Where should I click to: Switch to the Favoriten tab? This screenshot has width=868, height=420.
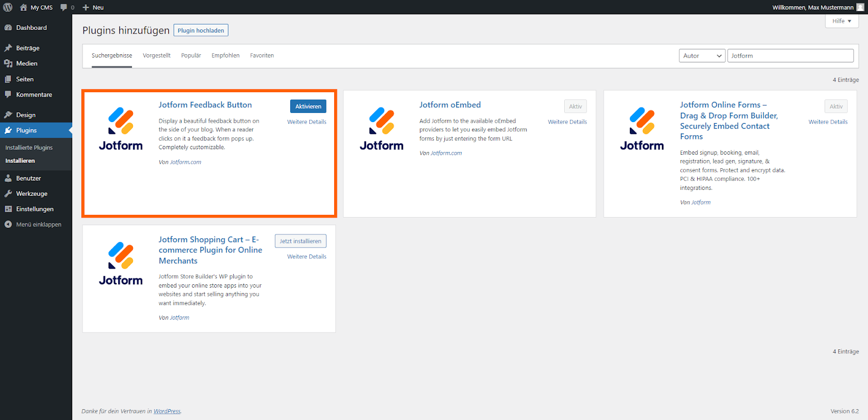(262, 55)
